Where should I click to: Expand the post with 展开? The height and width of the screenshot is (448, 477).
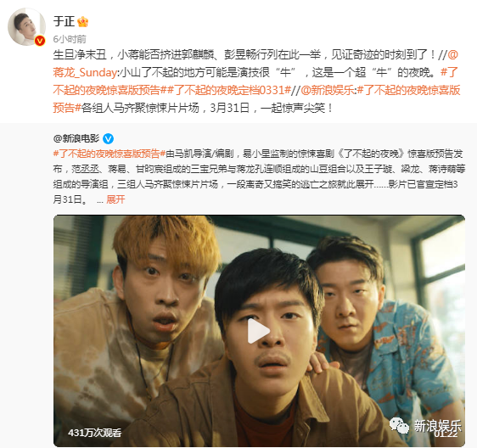coord(115,199)
